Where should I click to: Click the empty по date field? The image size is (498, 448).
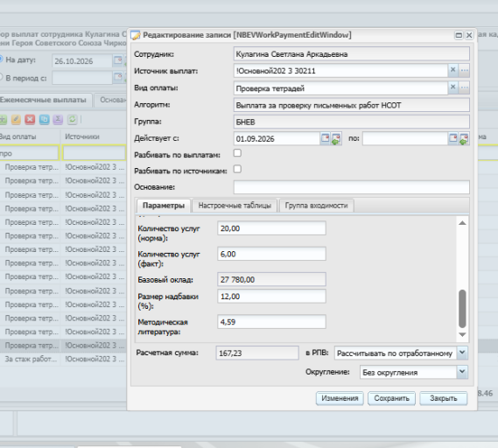click(x=405, y=139)
